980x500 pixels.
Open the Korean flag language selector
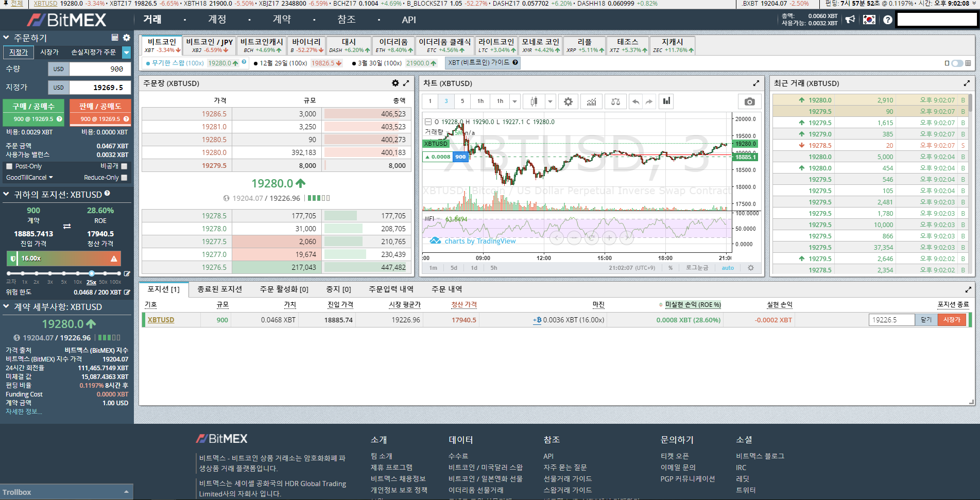pyautogui.click(x=869, y=20)
